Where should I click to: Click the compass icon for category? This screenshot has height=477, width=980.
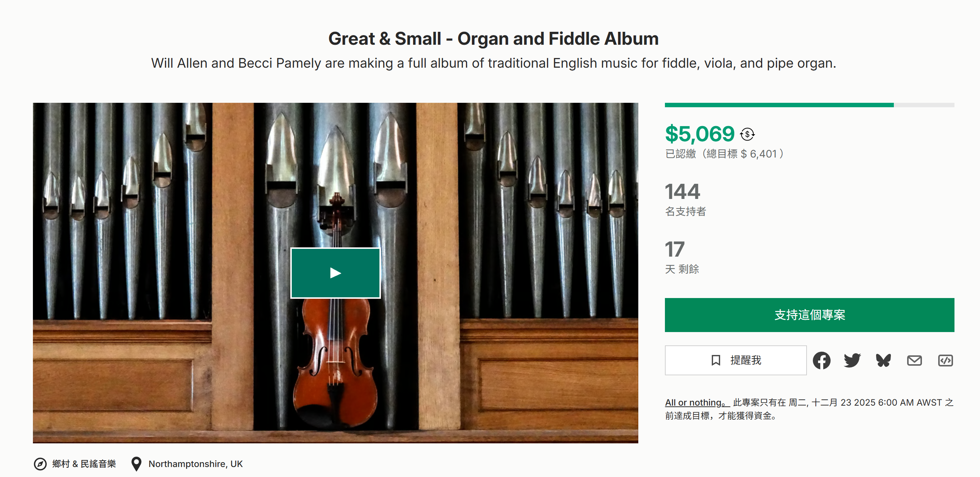pos(40,464)
